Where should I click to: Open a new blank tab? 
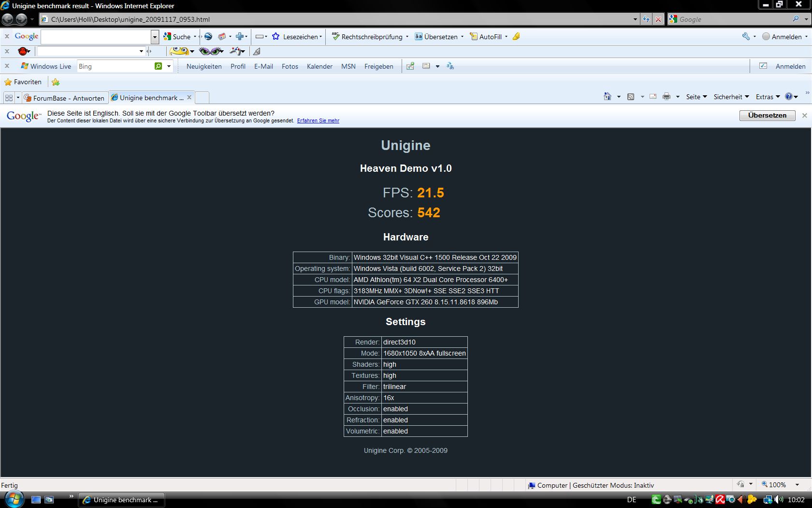(x=203, y=98)
